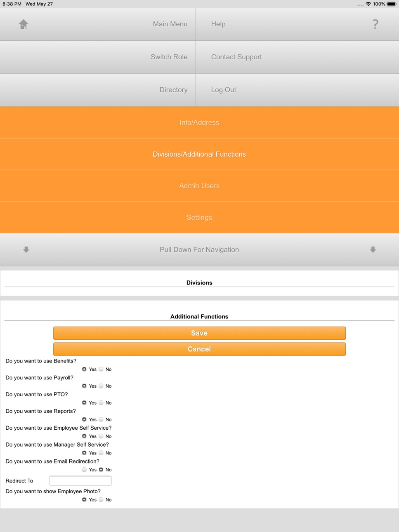
Task: Click the Cancel button
Action: pos(199,349)
